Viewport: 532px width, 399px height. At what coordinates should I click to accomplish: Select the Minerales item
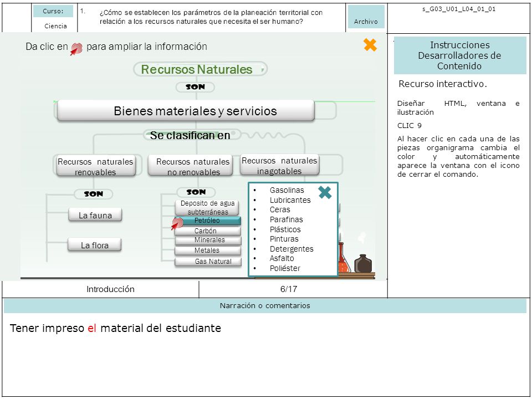click(208, 240)
